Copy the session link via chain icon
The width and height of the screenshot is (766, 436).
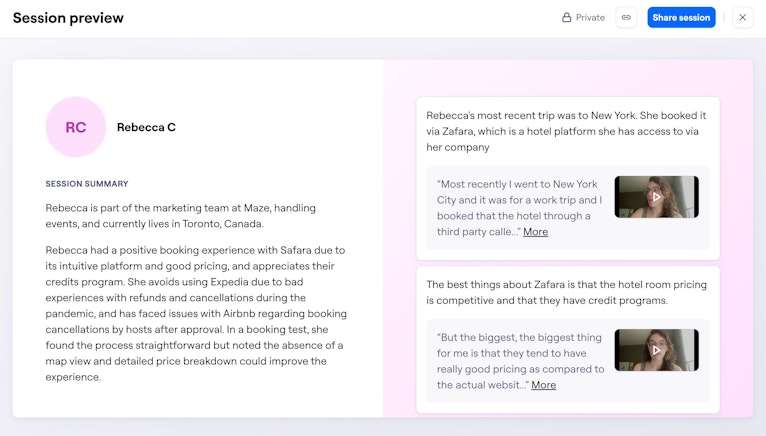point(626,17)
